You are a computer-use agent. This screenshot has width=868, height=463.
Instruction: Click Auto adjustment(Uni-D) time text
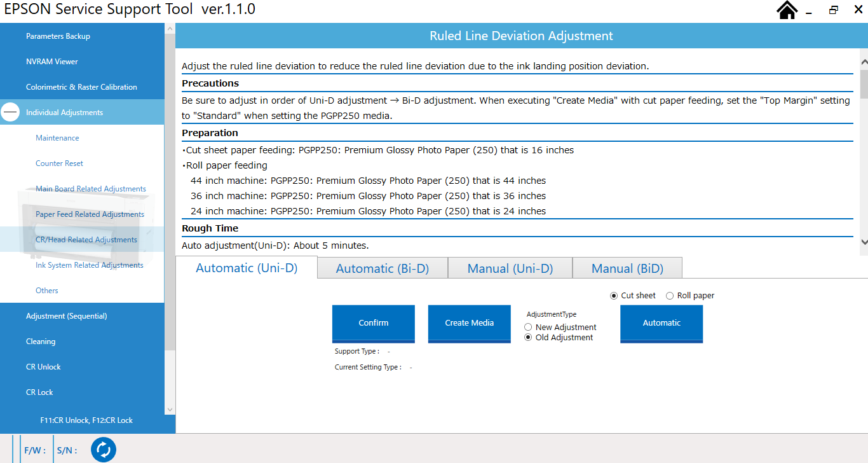pos(275,245)
